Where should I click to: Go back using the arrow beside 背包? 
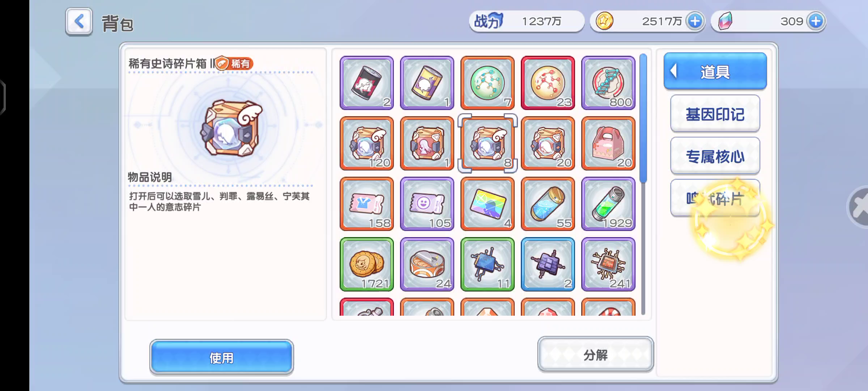tap(79, 22)
